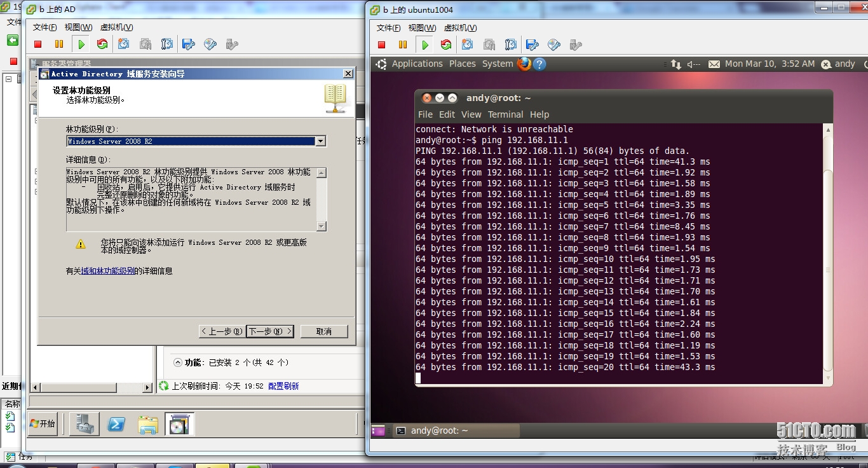Open 视图(W) menu in ubuntu1004 window
Image resolution: width=868 pixels, height=468 pixels.
pyautogui.click(x=422, y=28)
